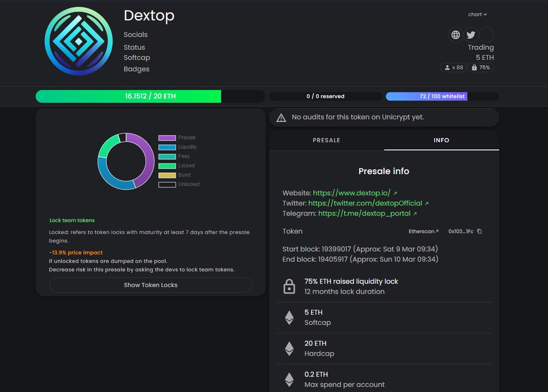Expand the chart dropdown
The width and height of the screenshot is (548, 392).
point(477,15)
